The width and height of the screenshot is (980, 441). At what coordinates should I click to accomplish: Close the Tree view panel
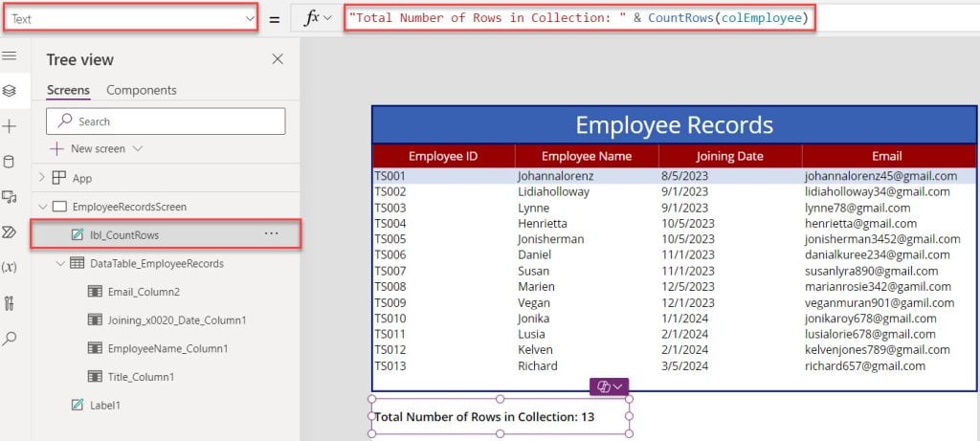coord(278,59)
